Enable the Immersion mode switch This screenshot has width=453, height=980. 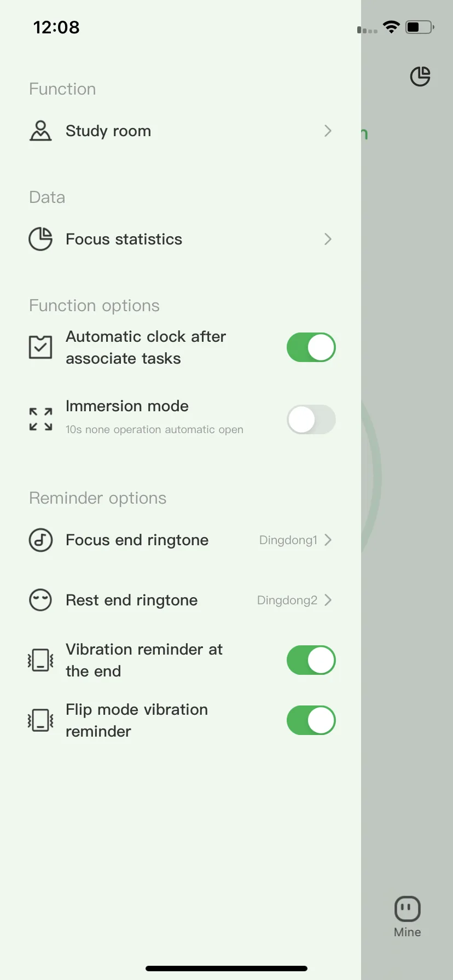pos(311,419)
